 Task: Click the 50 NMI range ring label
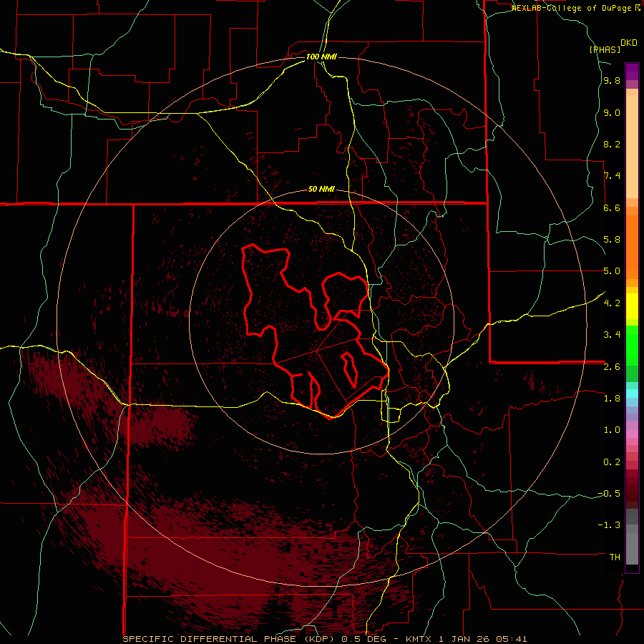click(321, 190)
